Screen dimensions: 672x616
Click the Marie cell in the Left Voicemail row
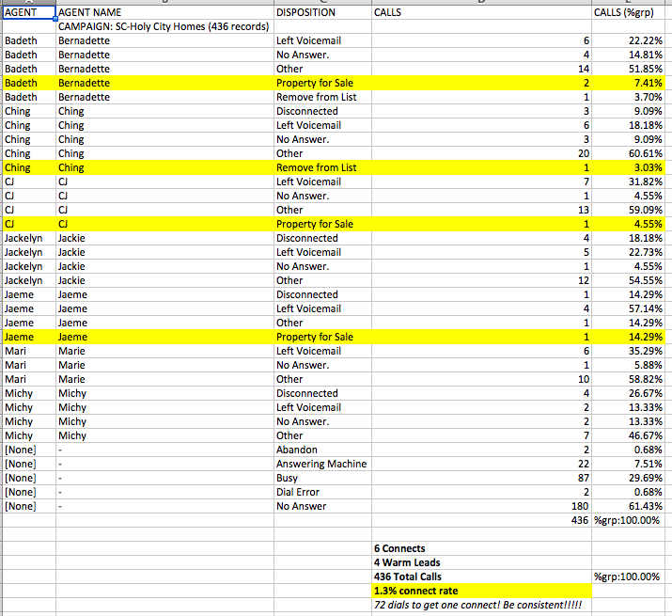pos(165,351)
